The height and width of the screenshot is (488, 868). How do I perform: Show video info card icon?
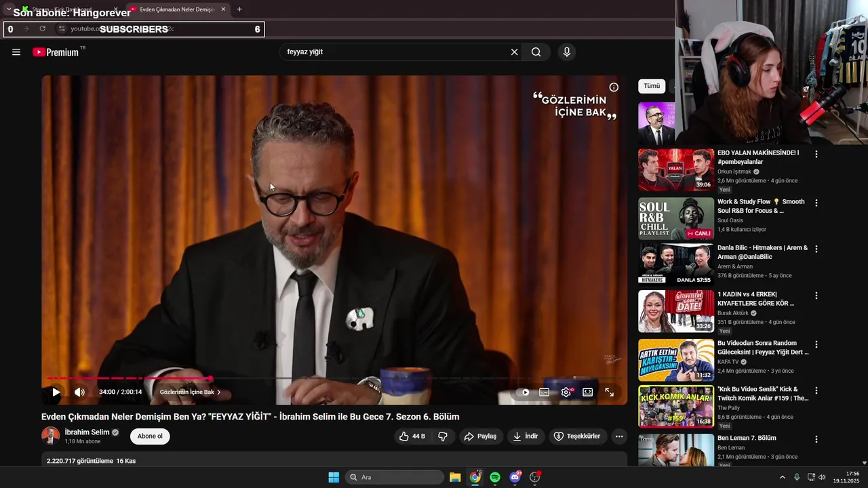[614, 87]
